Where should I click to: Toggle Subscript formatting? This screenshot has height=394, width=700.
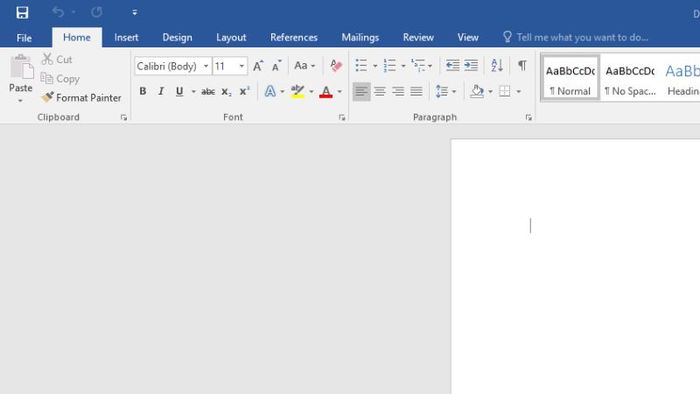click(x=226, y=91)
